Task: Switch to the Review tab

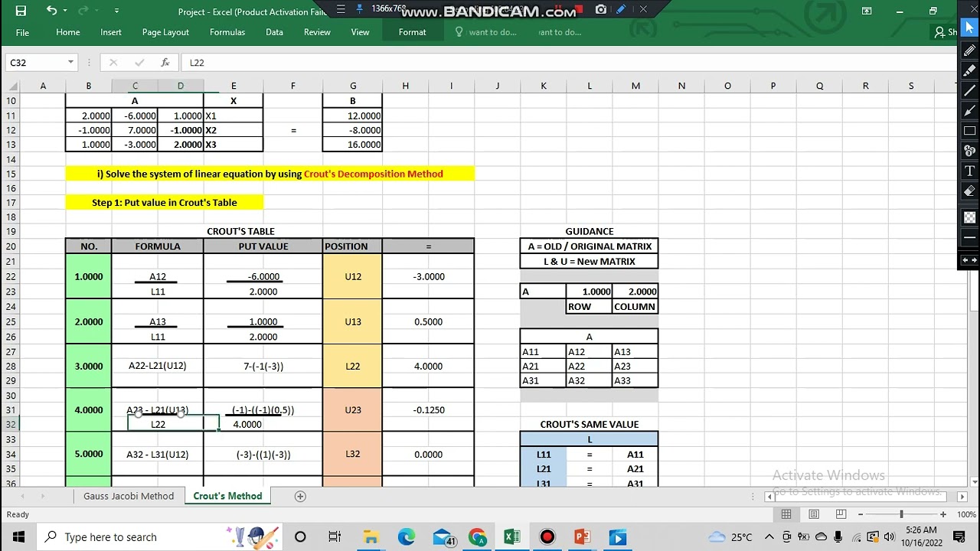Action: [317, 32]
